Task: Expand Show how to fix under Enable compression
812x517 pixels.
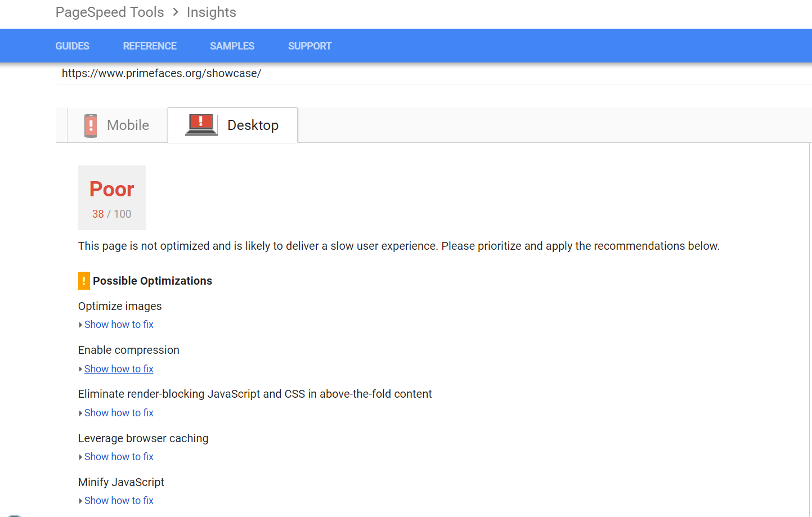Action: coord(118,368)
